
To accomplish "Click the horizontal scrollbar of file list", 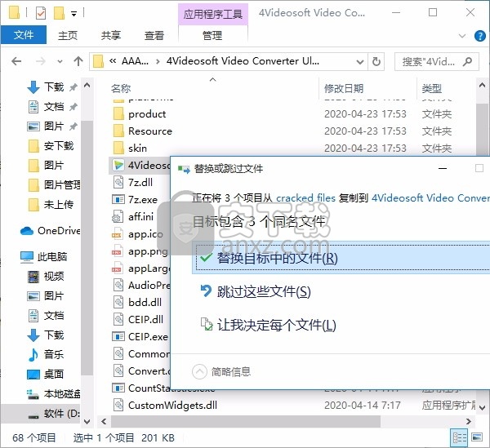I will (x=246, y=421).
